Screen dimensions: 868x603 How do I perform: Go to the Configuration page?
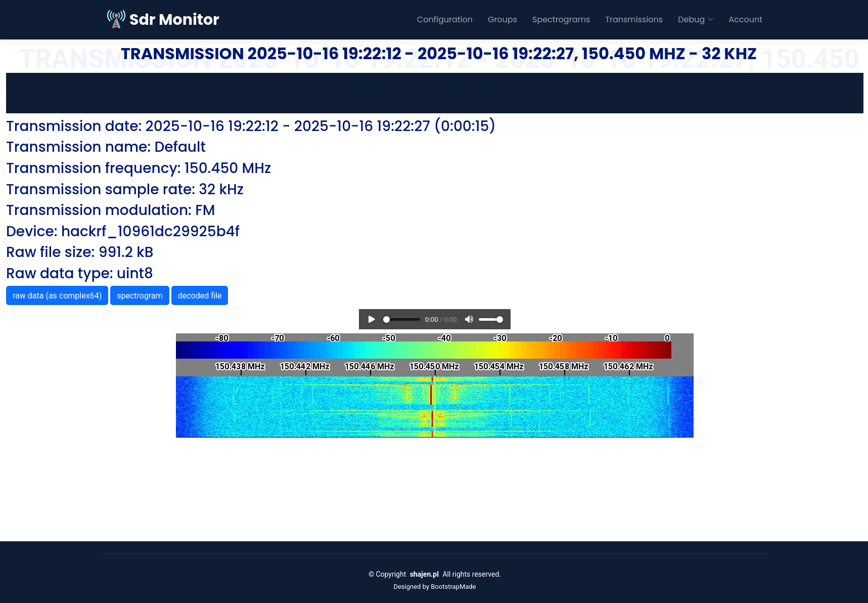coord(444,19)
